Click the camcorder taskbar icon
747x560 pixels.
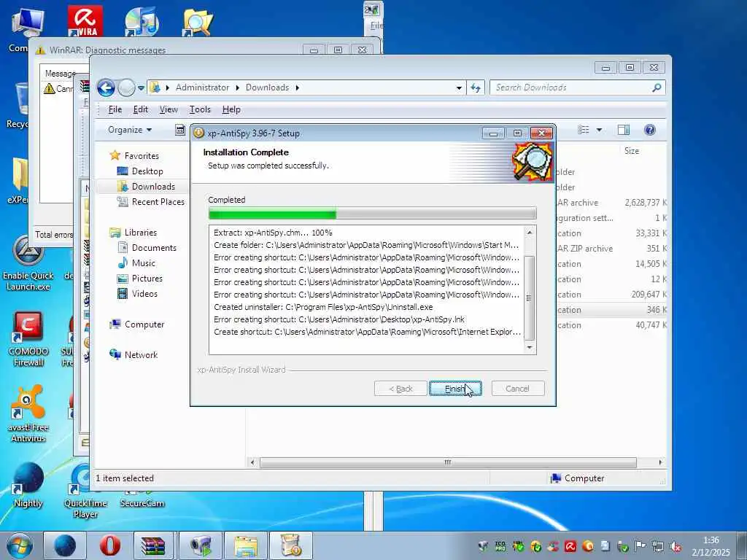tap(201, 545)
